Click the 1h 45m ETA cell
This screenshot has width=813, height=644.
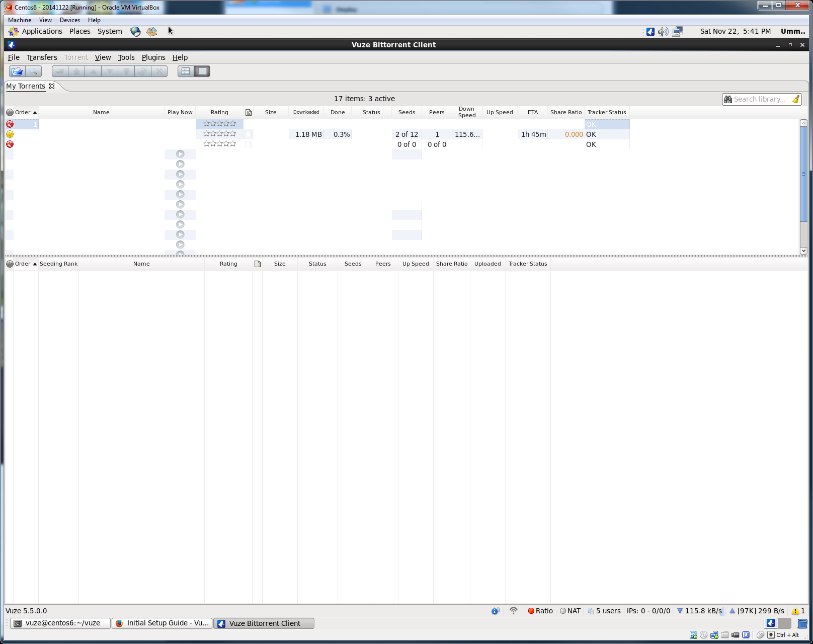533,134
